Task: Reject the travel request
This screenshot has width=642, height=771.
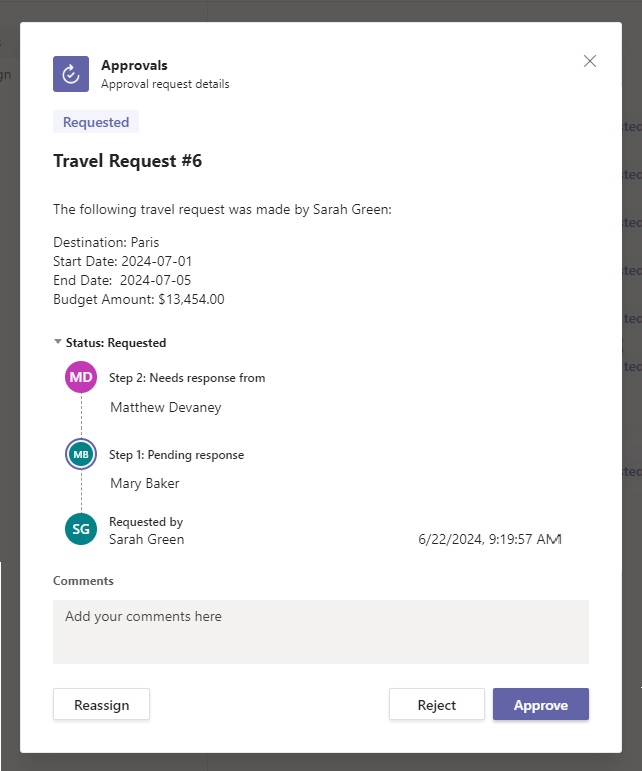Action: [x=436, y=704]
